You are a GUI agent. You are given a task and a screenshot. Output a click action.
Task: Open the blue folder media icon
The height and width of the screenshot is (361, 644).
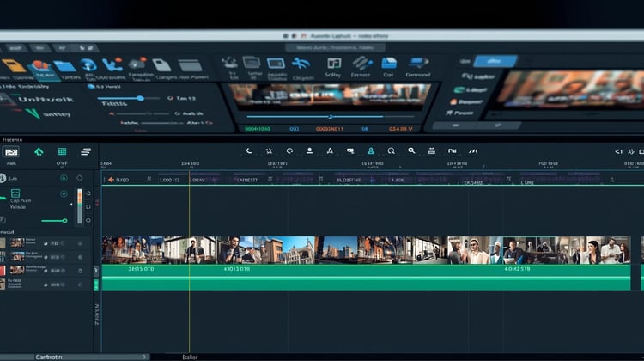click(x=65, y=66)
